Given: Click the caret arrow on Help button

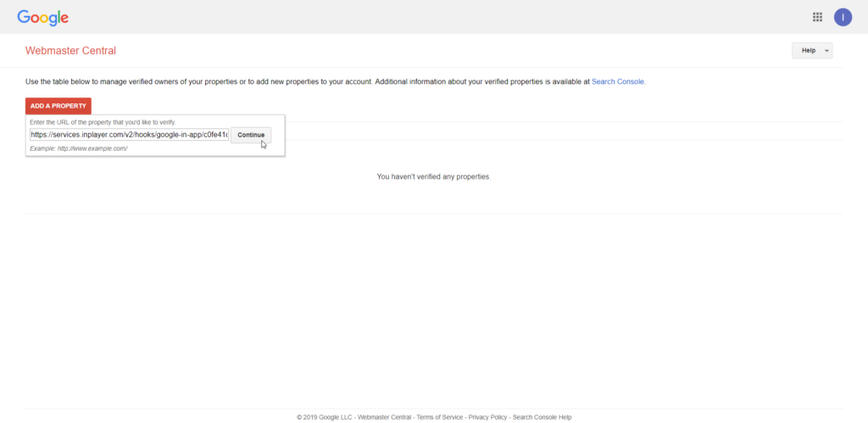Looking at the screenshot, I should pos(826,51).
